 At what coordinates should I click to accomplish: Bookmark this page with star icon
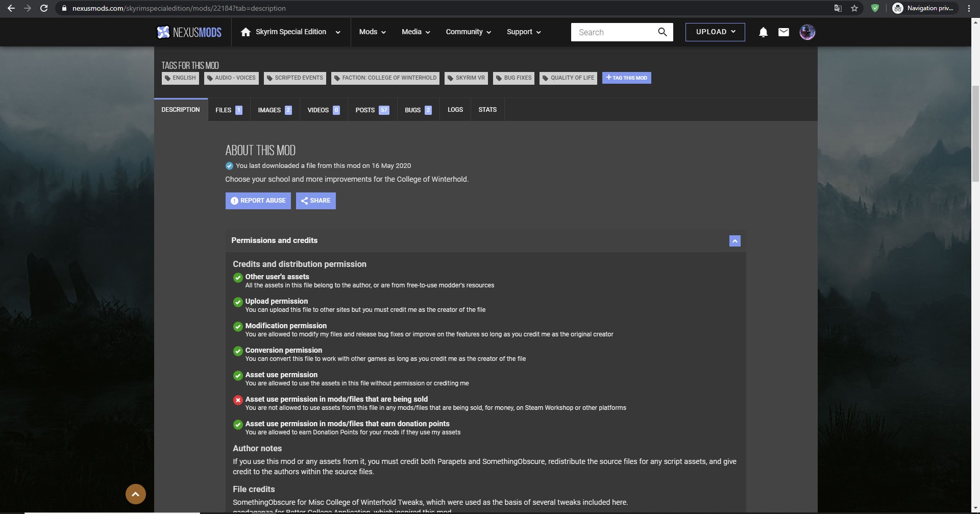854,8
